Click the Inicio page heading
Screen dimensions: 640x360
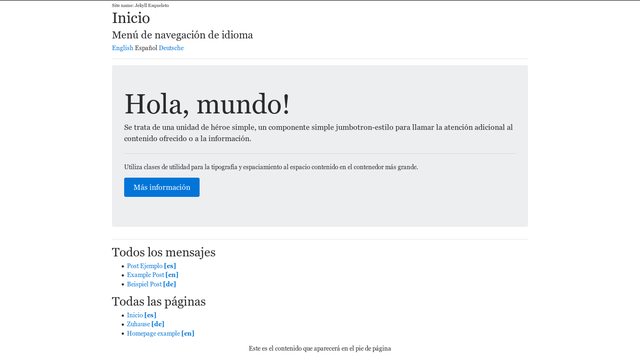pos(131,18)
